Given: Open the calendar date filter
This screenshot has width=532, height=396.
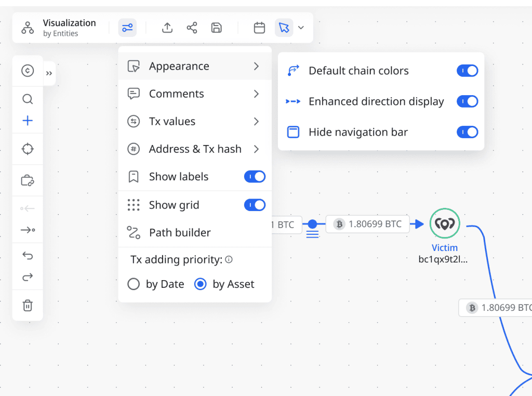Looking at the screenshot, I should coord(259,28).
